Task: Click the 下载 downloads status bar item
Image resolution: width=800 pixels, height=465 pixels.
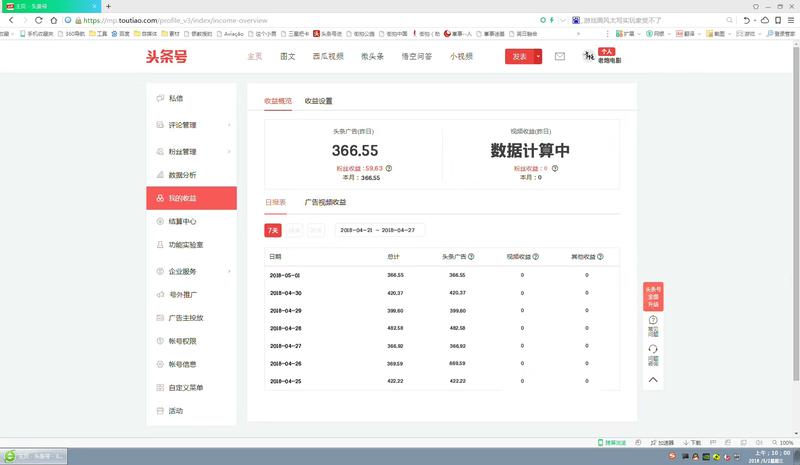Action: click(x=692, y=443)
